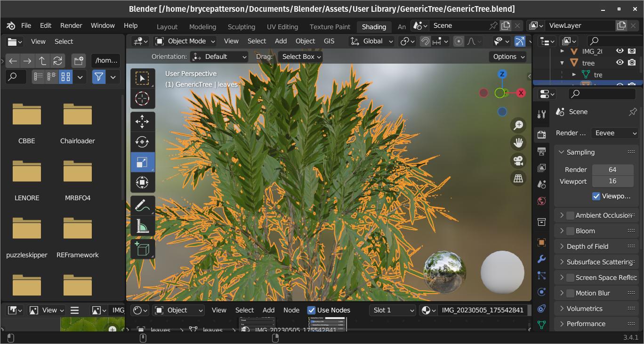The height and width of the screenshot is (344, 644).
Task: Uncheck Viewport Denoising checkbox
Action: [x=596, y=196]
